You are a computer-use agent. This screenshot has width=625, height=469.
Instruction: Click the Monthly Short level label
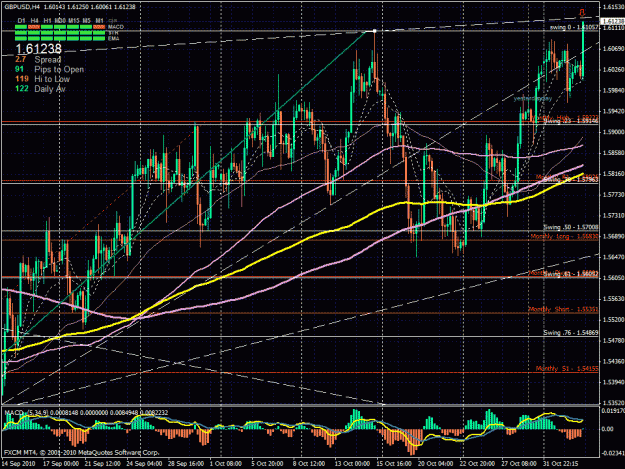coord(563,309)
